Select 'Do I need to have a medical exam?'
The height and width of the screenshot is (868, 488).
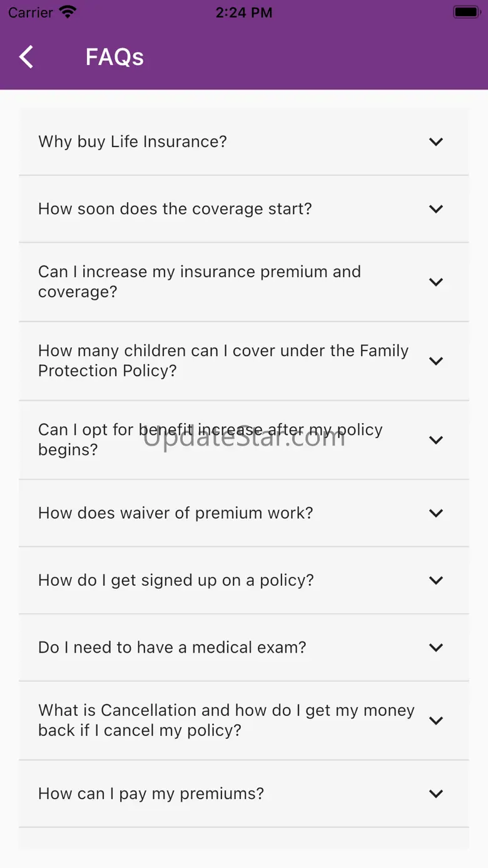(173, 647)
